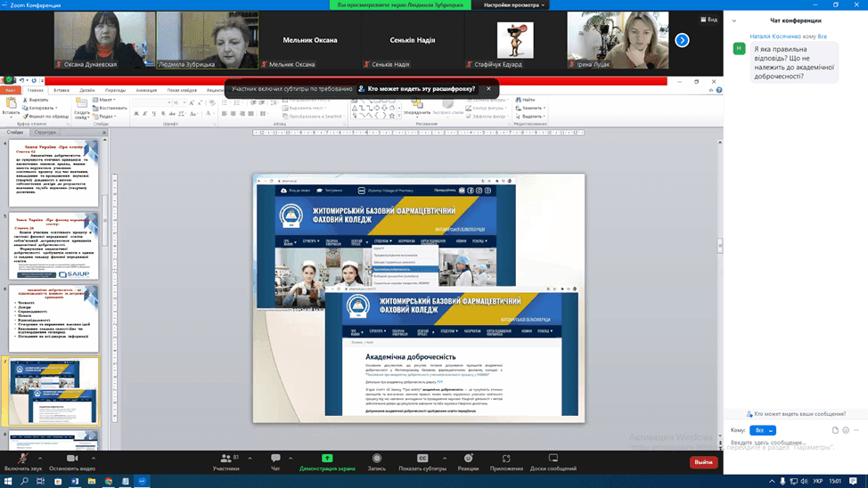Click the 'Вид' view button in Zoom
Image resolution: width=868 pixels, height=488 pixels.
708,20
